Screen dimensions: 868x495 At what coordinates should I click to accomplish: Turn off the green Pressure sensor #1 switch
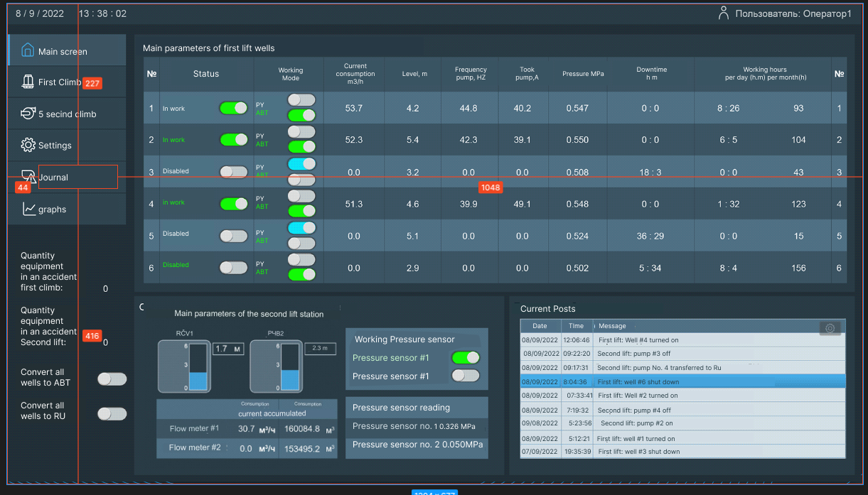(465, 357)
